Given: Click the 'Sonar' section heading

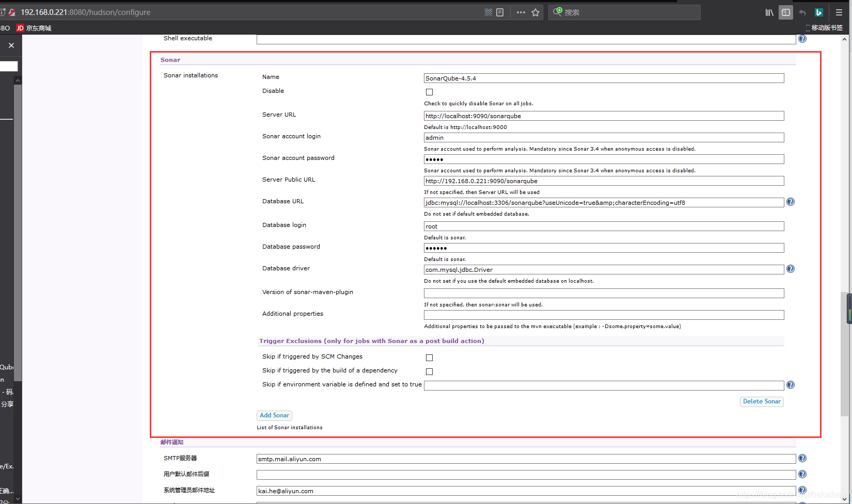Looking at the screenshot, I should pyautogui.click(x=170, y=60).
